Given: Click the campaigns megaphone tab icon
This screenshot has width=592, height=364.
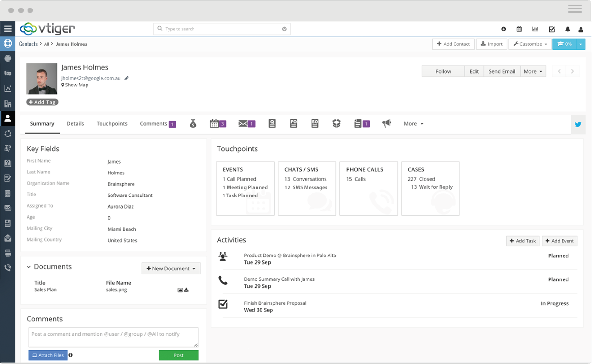Looking at the screenshot, I should pyautogui.click(x=387, y=124).
